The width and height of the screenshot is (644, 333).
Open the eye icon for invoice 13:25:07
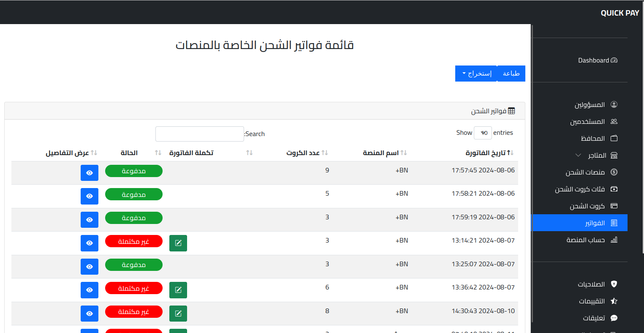pyautogui.click(x=89, y=267)
